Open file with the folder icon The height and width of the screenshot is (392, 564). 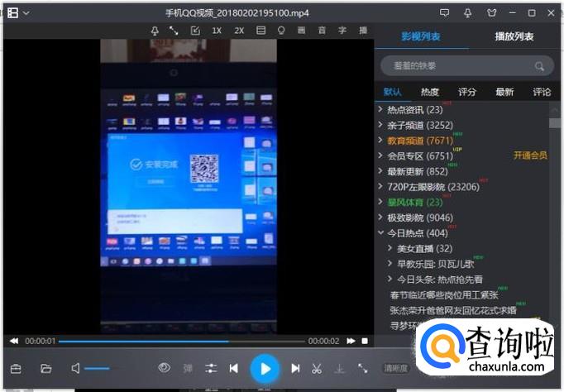pos(45,369)
